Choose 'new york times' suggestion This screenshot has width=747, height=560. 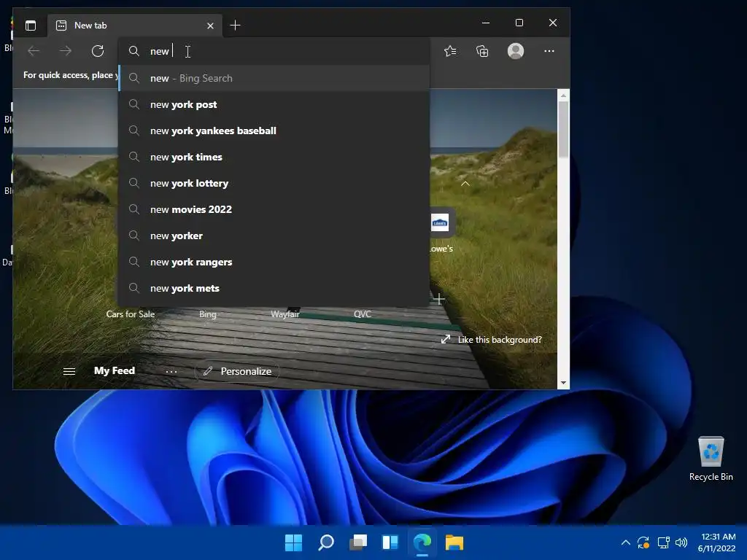(x=274, y=157)
